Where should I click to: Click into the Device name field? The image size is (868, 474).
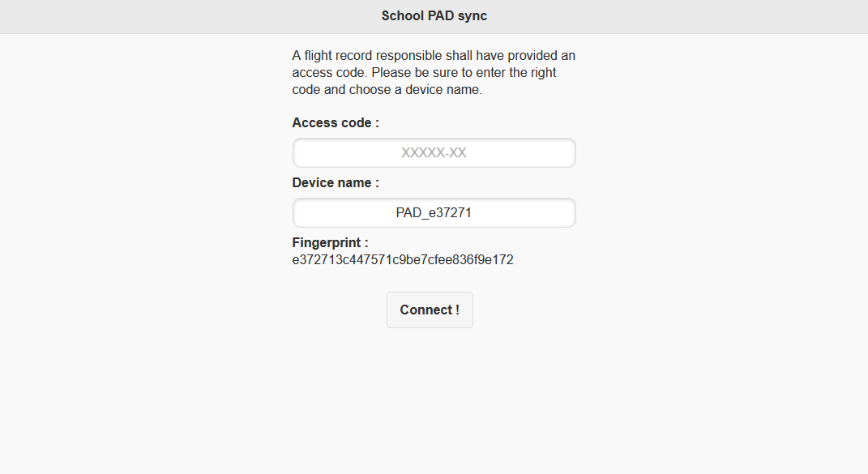tap(434, 212)
